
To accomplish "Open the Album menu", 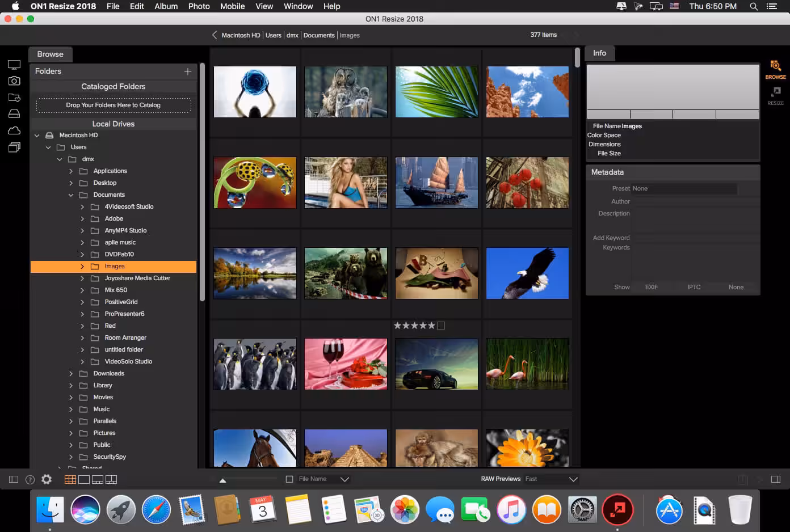I will (x=166, y=6).
